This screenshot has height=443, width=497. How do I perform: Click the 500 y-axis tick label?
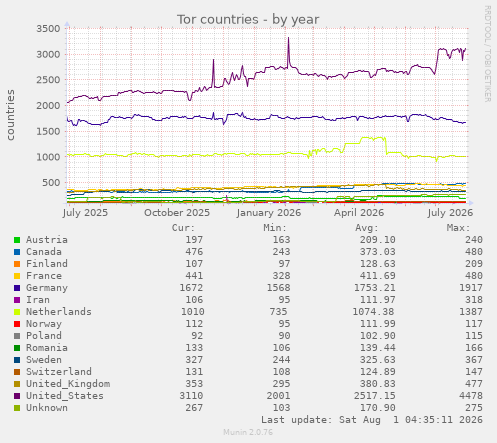click(51, 183)
